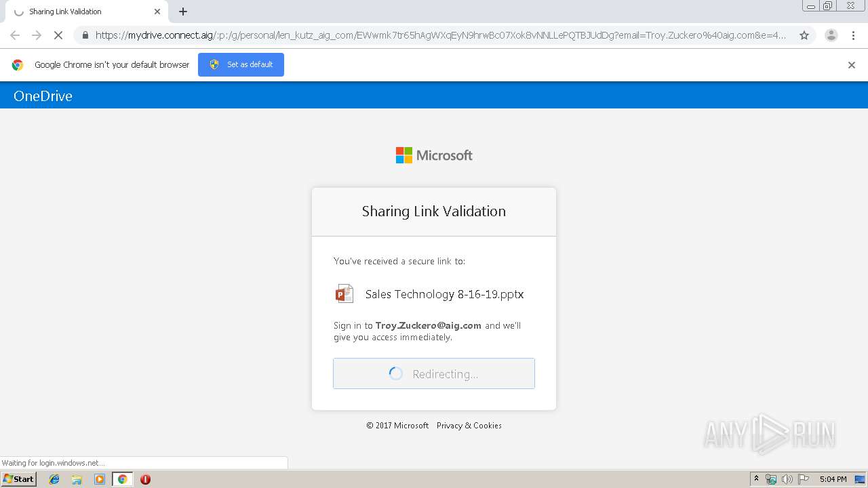Bookmark this page with star
The height and width of the screenshot is (488, 868).
coord(804,35)
